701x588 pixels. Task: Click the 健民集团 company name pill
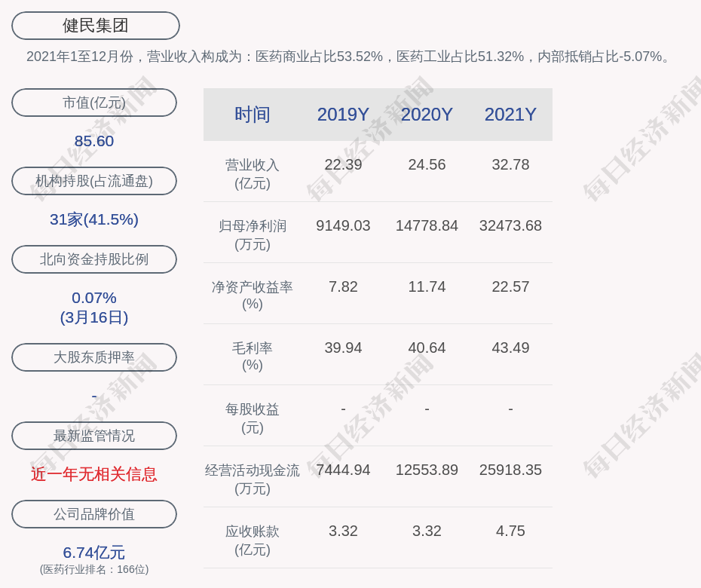[96, 26]
